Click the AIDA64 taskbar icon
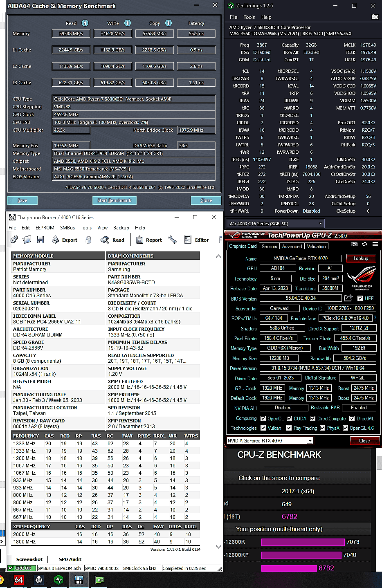Image resolution: width=382 pixels, height=588 pixels. (x=19, y=579)
